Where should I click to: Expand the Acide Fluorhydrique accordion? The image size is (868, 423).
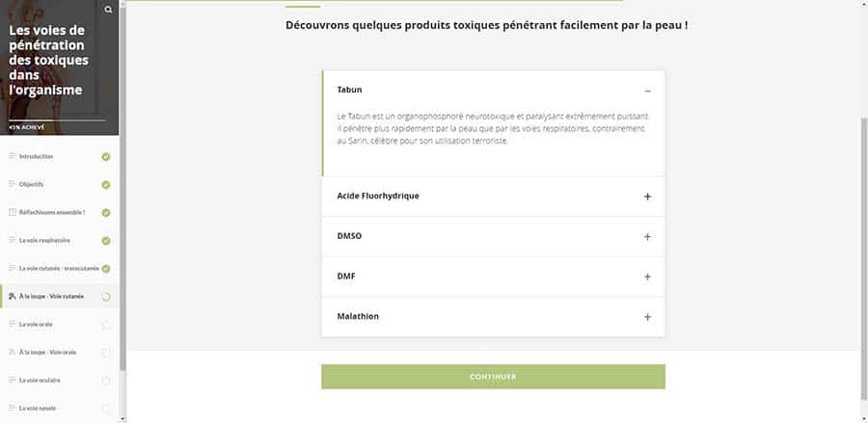point(647,197)
